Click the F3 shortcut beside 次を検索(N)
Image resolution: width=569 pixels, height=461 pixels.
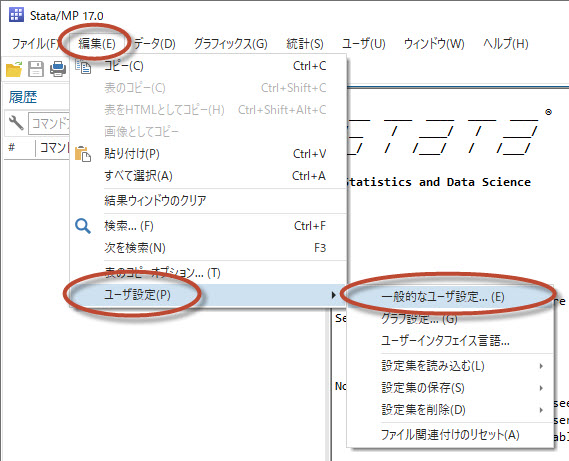pyautogui.click(x=320, y=248)
